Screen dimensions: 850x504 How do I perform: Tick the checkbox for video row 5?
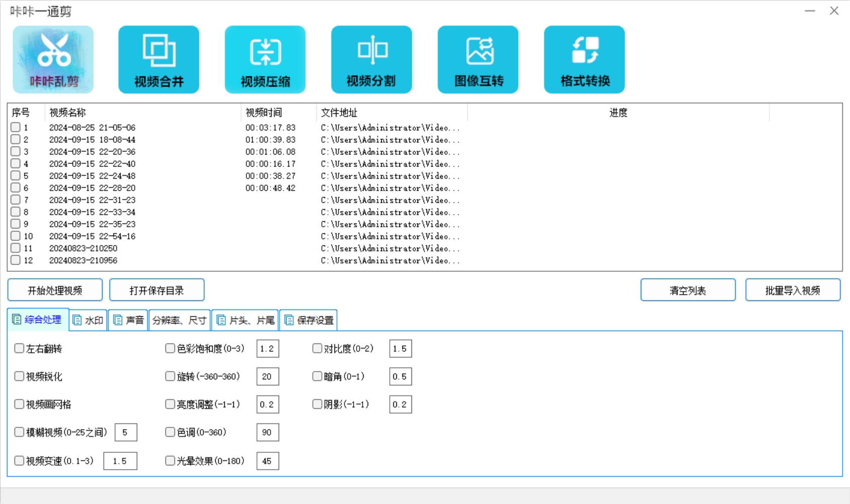pos(16,176)
